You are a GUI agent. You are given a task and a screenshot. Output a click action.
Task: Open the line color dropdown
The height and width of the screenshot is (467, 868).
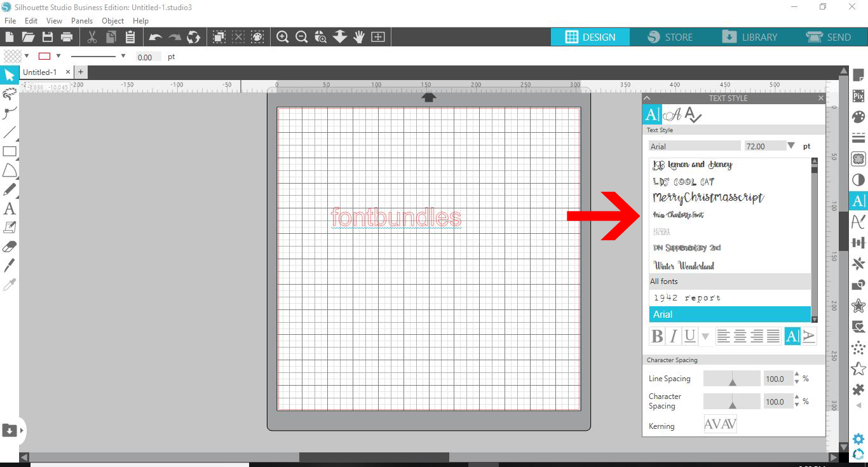[x=58, y=56]
